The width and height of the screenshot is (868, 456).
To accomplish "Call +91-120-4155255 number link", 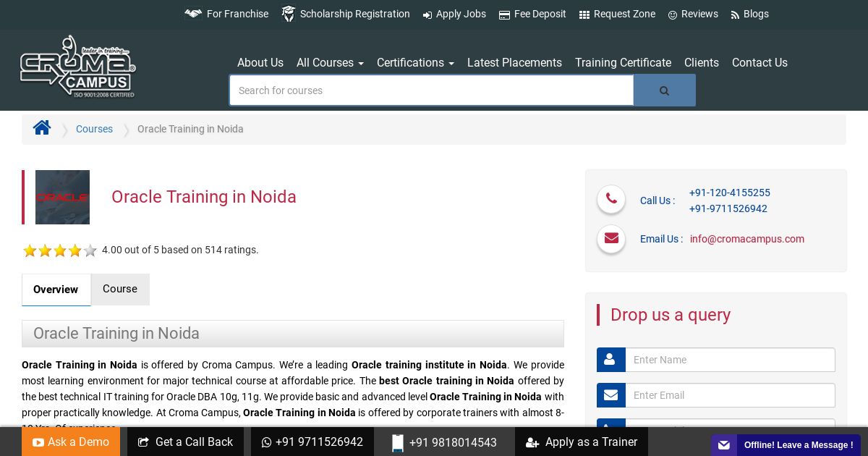I will [x=729, y=193].
